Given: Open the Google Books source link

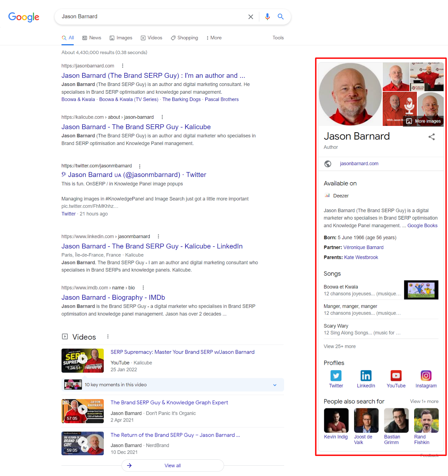Looking at the screenshot, I should coord(422,226).
